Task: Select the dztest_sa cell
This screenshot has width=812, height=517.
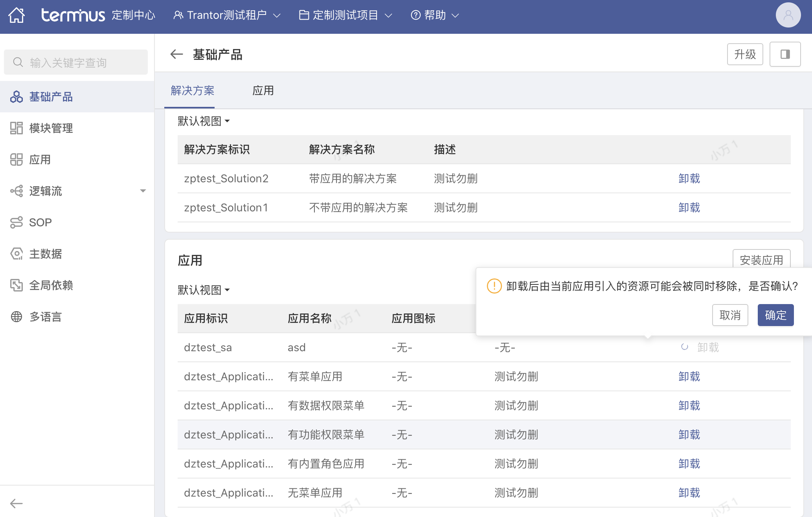Action: coord(208,347)
